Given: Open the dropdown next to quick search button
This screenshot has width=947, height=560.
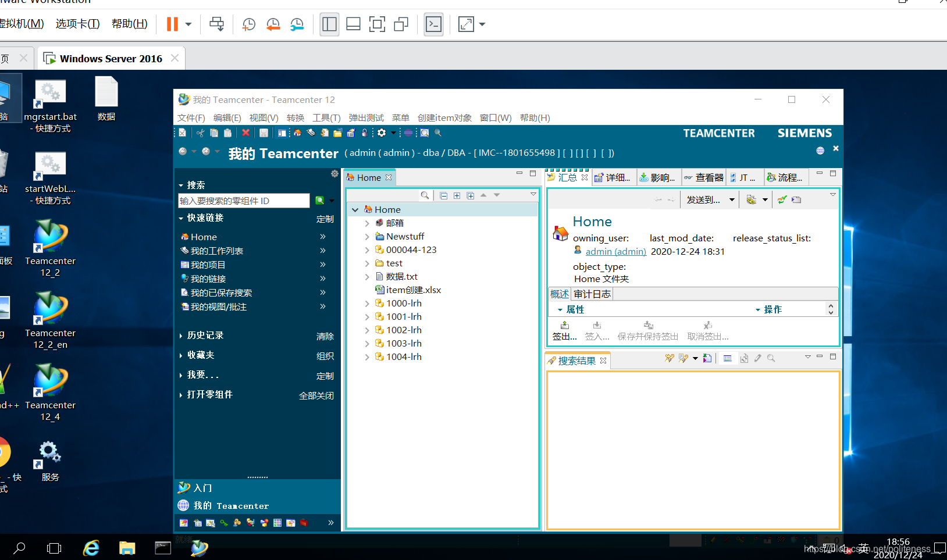Looking at the screenshot, I should coord(332,201).
